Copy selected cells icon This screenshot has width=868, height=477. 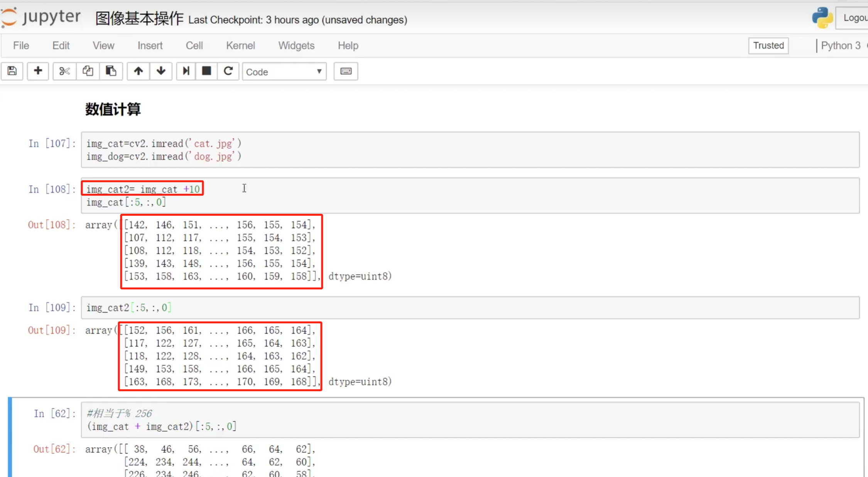click(88, 71)
